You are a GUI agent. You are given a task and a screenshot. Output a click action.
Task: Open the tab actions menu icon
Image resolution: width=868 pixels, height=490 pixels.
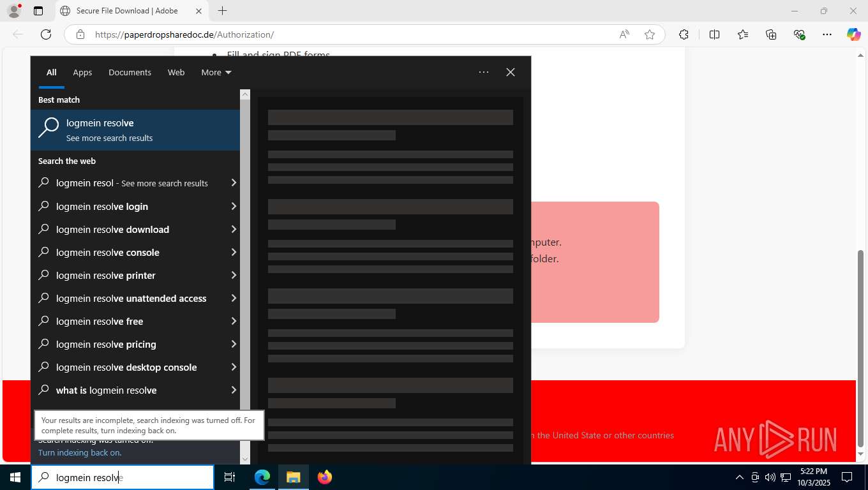coord(38,11)
